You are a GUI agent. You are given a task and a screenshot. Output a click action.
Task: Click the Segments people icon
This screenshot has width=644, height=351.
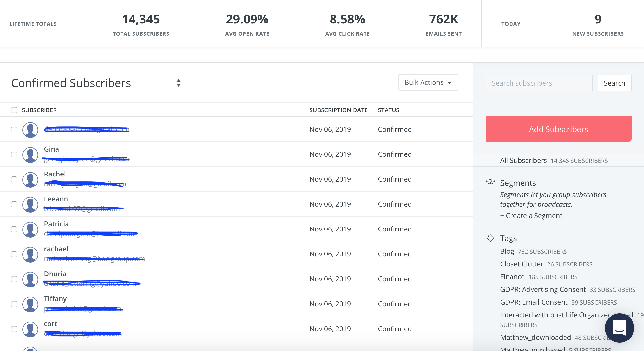(490, 183)
